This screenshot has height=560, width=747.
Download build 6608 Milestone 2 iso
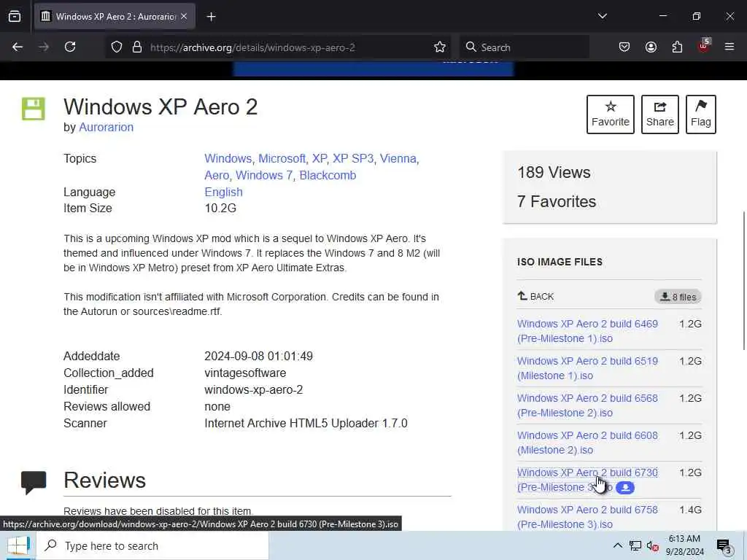(x=587, y=443)
